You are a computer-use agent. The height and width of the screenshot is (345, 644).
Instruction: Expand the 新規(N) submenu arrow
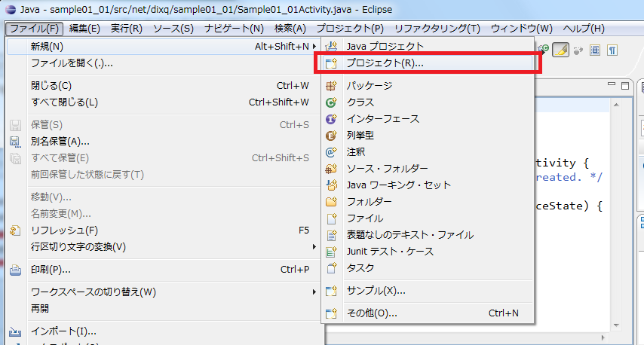pyautogui.click(x=314, y=47)
